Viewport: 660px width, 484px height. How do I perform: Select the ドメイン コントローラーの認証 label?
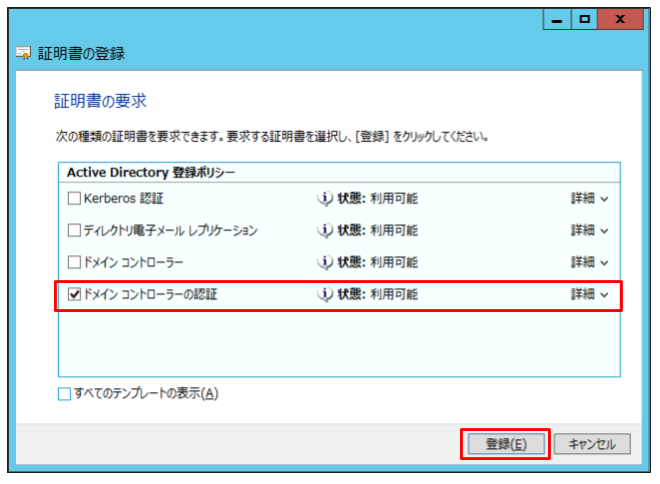(x=150, y=294)
